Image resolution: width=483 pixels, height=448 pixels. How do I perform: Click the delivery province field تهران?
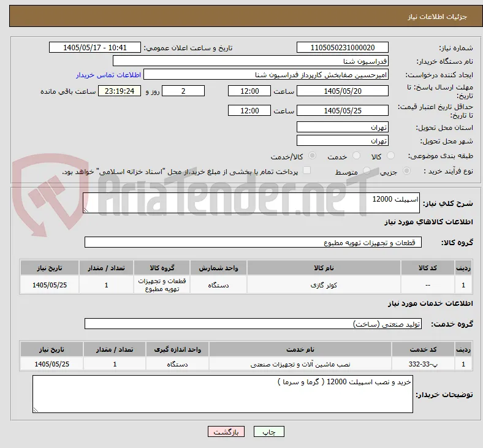(342, 127)
